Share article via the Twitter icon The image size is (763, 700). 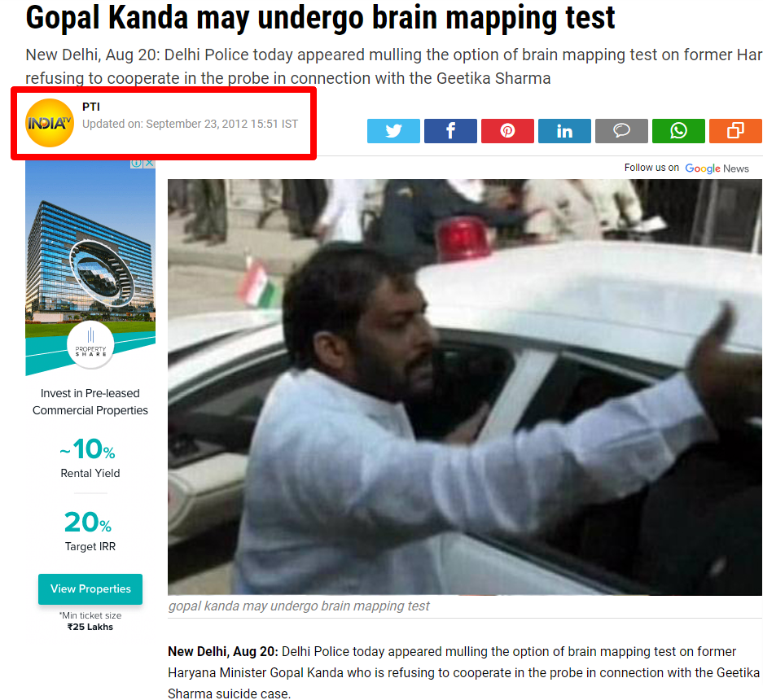[x=393, y=131]
